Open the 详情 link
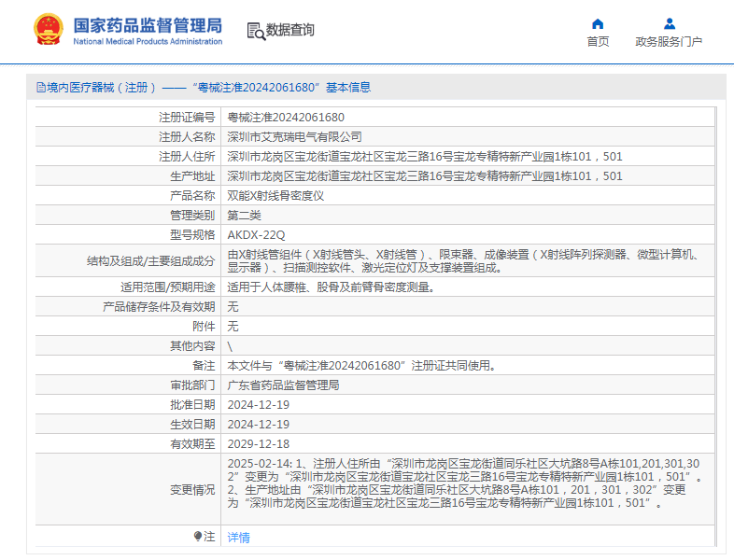The width and height of the screenshot is (734, 560). point(239,538)
